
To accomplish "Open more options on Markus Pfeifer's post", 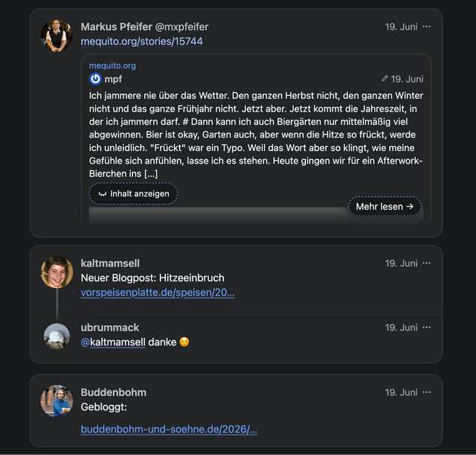I will click(426, 27).
